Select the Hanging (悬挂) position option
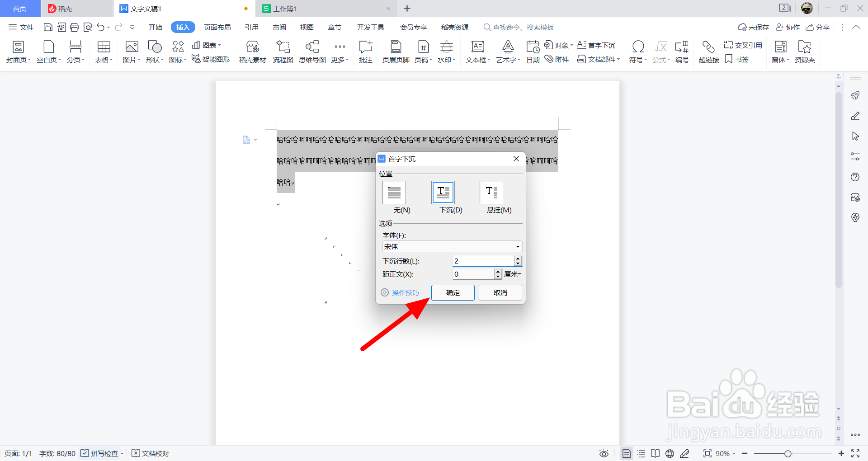This screenshot has height=461, width=868. (491, 193)
